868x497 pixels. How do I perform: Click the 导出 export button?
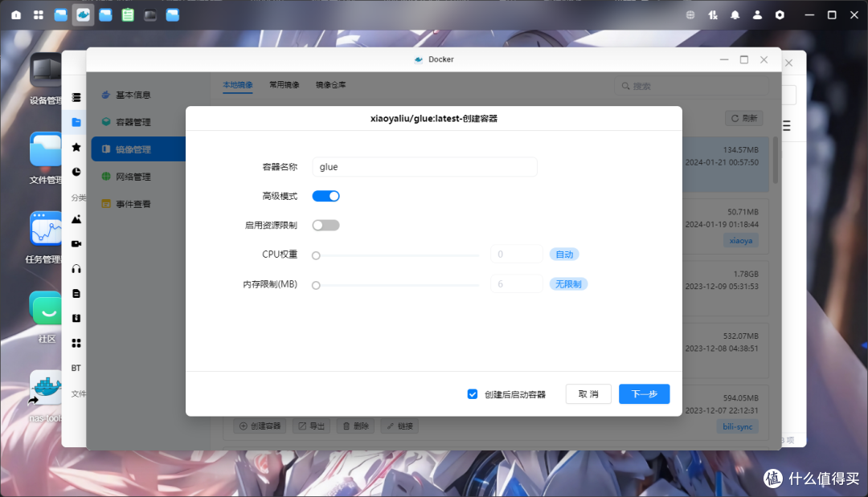point(312,426)
